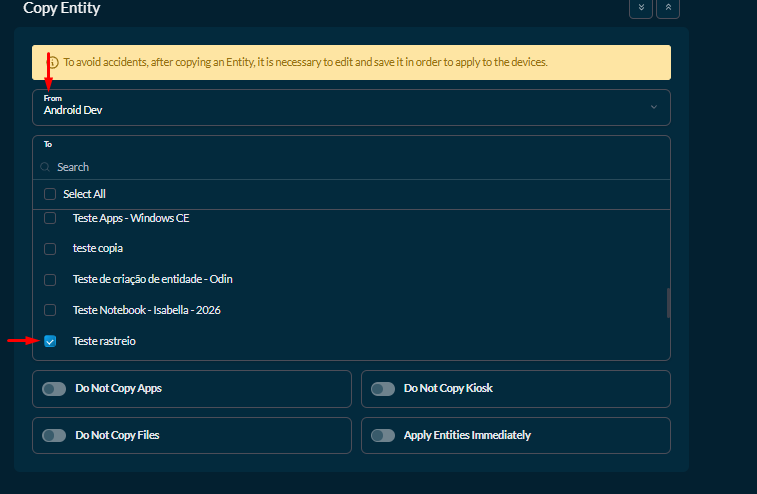Click the Select All label text
The width and height of the screenshot is (757, 494).
84,194
